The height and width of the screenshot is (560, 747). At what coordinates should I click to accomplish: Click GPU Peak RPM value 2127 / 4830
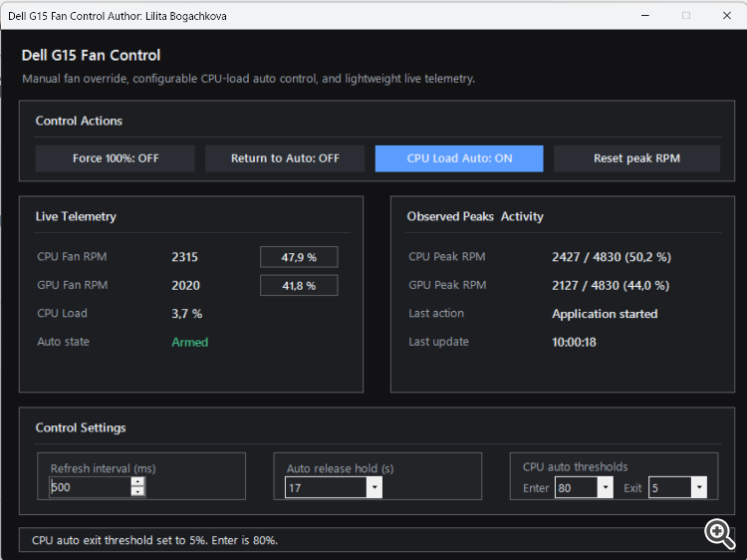click(x=611, y=286)
